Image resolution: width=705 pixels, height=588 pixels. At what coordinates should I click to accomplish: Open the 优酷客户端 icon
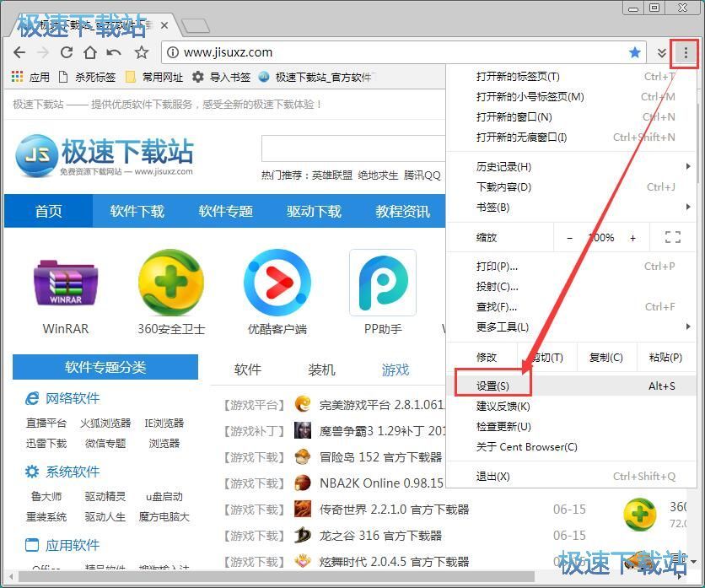pos(277,283)
